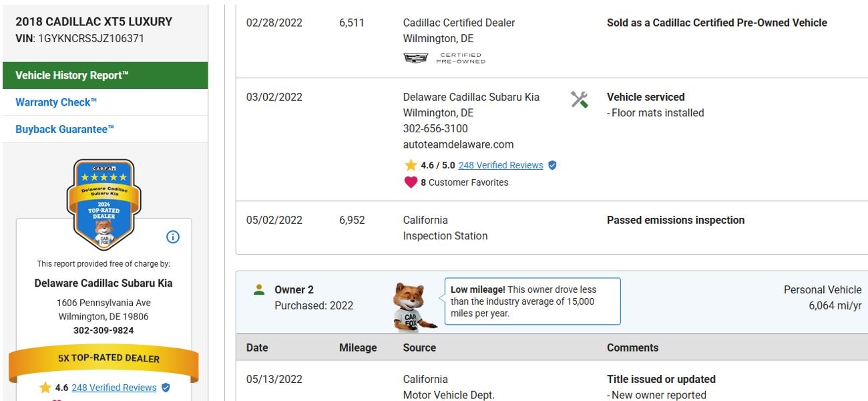868x401 pixels.
Task: Open the Vehicle History Report tab
Action: (105, 76)
